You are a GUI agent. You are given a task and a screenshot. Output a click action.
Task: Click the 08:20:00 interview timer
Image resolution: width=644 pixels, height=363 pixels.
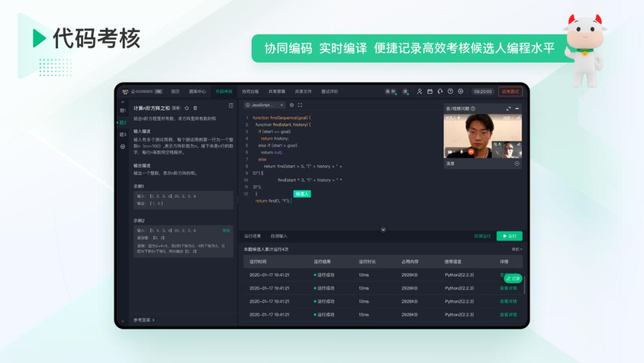[x=482, y=91]
